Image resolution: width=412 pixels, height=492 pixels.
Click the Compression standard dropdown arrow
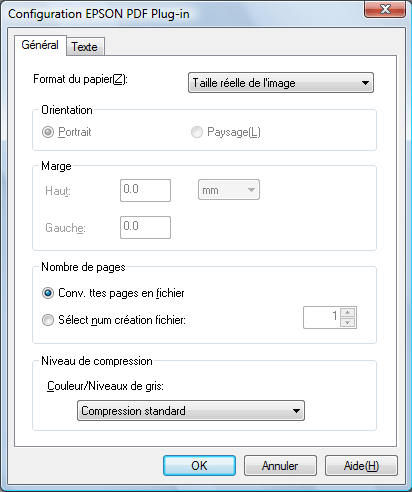[x=296, y=411]
